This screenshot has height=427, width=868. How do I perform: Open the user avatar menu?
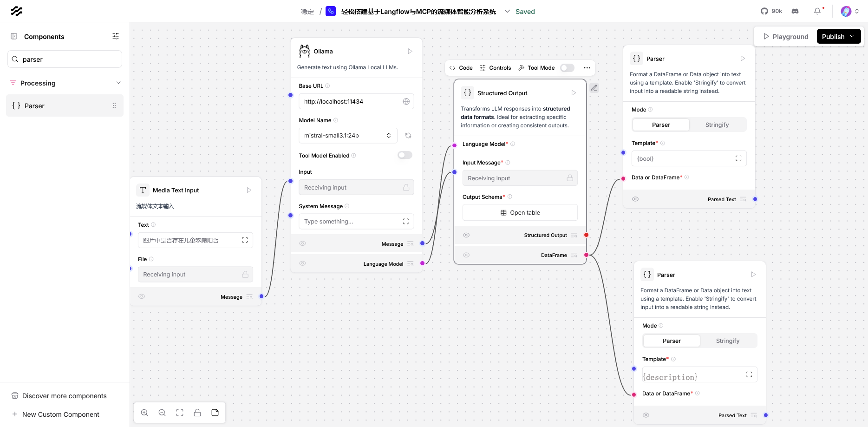tap(850, 11)
